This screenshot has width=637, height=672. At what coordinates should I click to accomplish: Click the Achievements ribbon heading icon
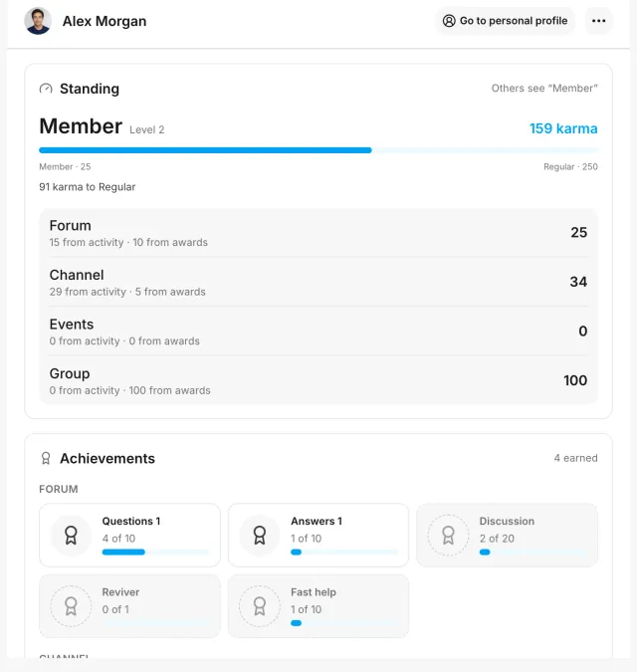click(46, 458)
